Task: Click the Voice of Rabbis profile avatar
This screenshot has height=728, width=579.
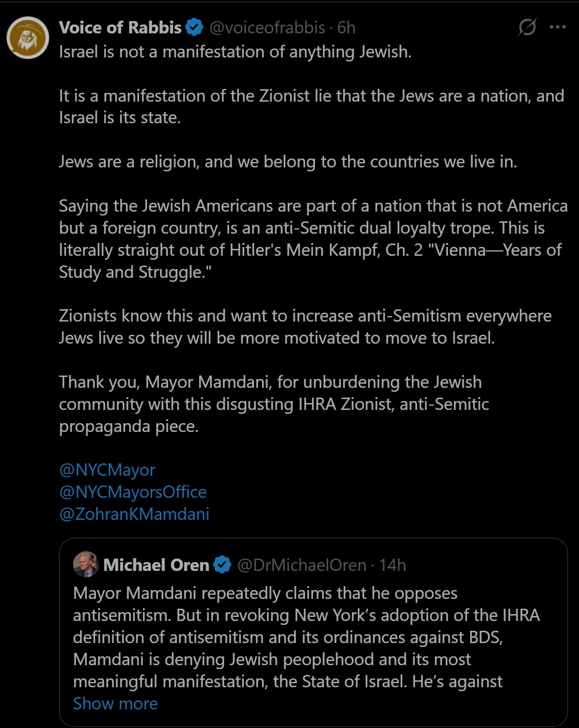Action: coord(27,38)
